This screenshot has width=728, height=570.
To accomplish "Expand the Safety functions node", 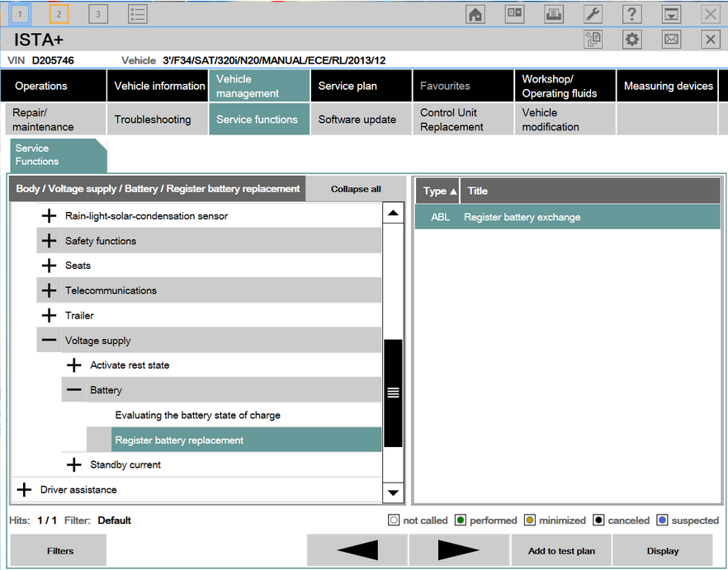I will pyautogui.click(x=50, y=241).
